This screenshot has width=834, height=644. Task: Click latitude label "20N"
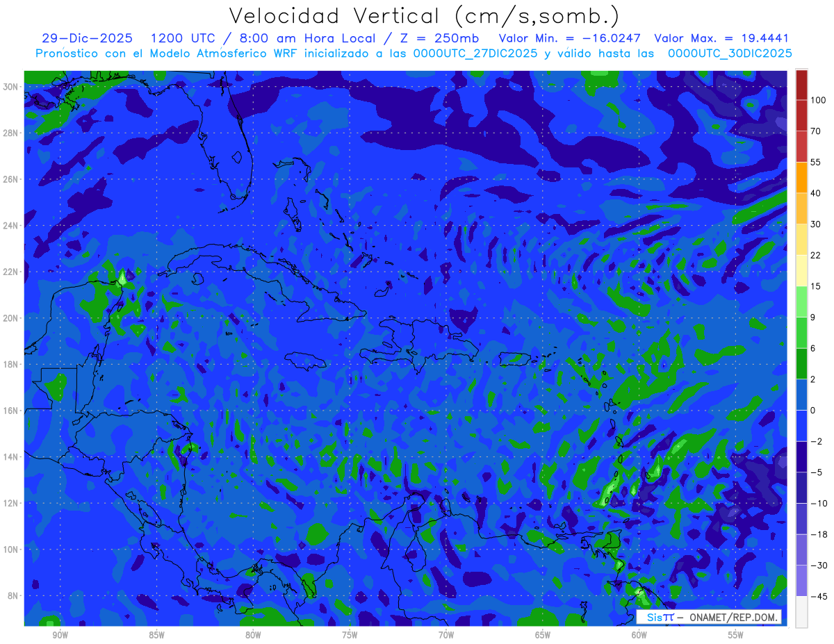pos(12,318)
